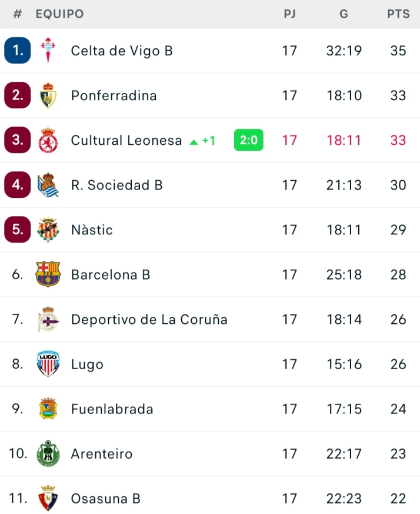Click the R. Sociedad B crest
The image size is (420, 514).
[x=48, y=185]
